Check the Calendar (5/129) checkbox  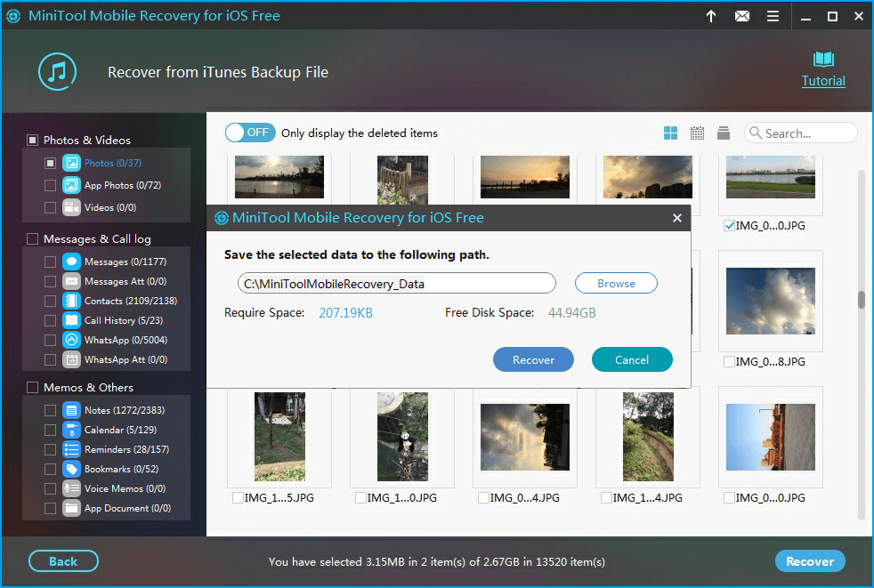click(50, 430)
